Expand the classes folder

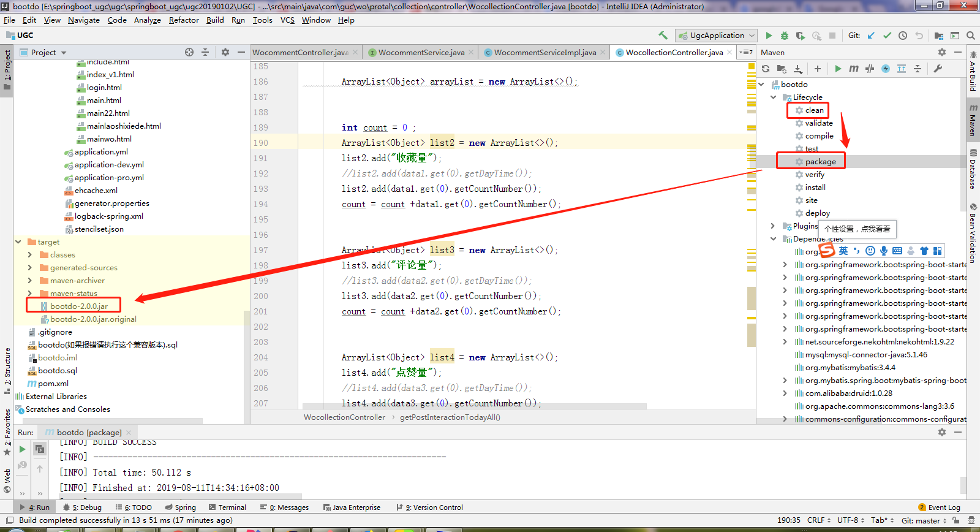coord(29,255)
